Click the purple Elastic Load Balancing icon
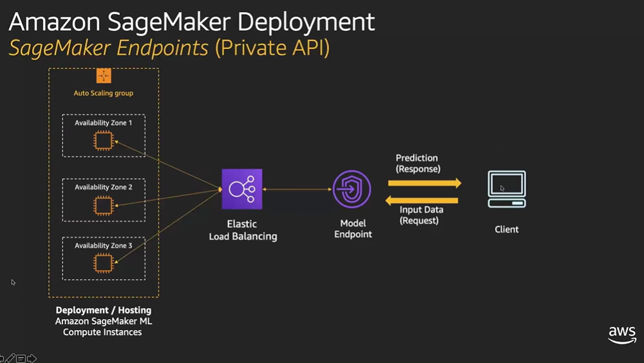This screenshot has height=363, width=644. click(x=242, y=189)
